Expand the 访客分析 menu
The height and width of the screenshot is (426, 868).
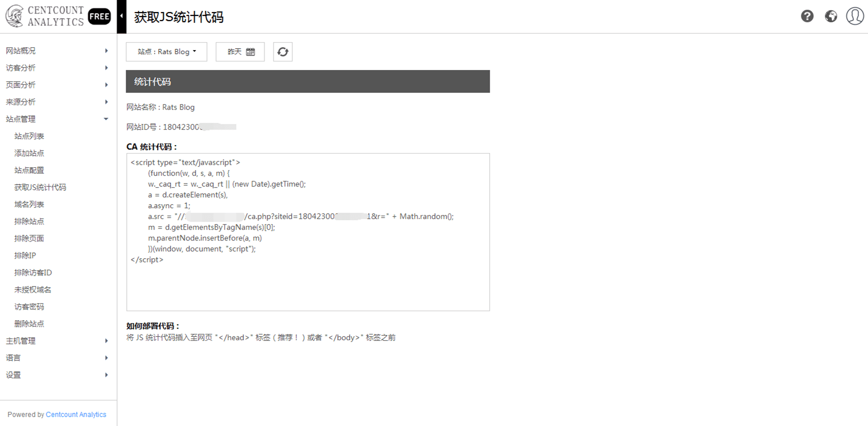click(58, 68)
